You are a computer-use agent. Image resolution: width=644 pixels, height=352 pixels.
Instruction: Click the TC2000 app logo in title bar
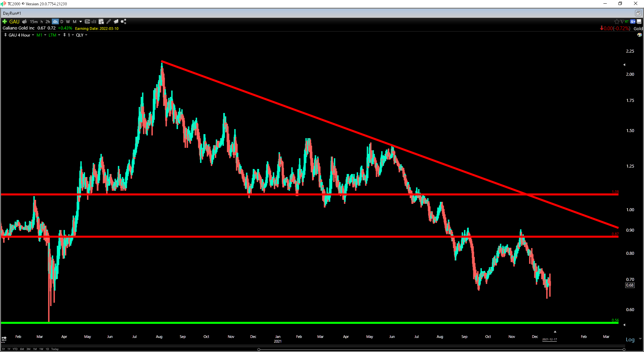tap(4, 4)
